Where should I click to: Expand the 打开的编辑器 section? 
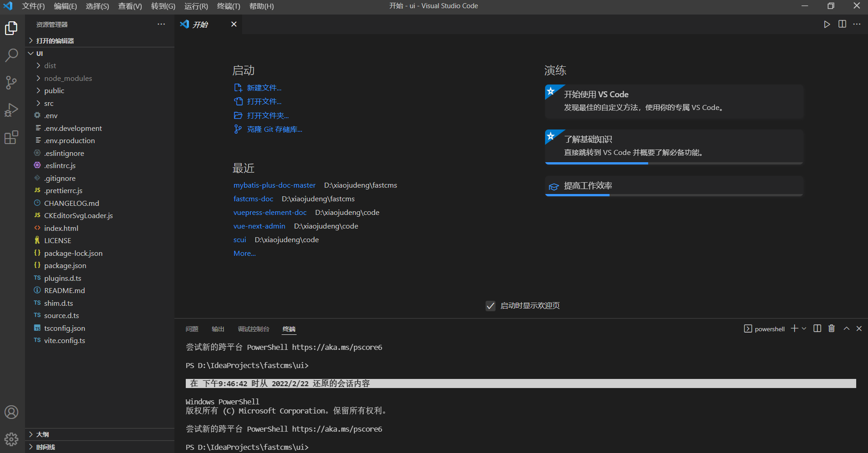point(100,40)
